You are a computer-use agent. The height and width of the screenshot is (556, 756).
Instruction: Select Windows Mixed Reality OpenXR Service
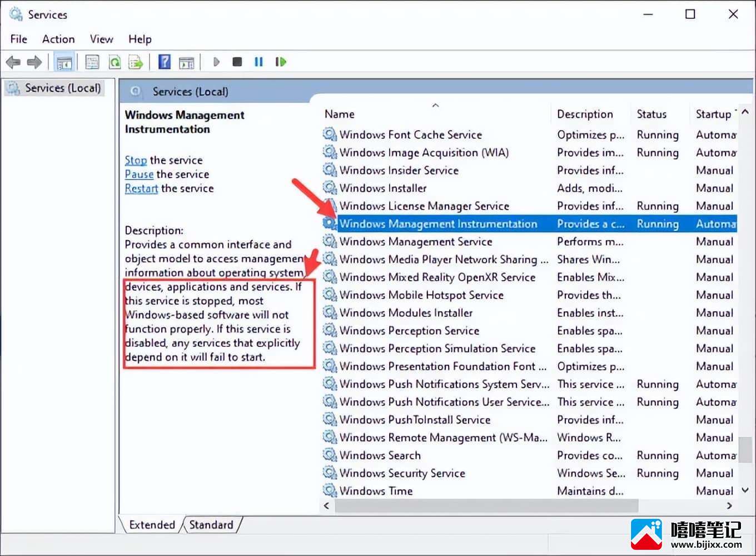529,277
